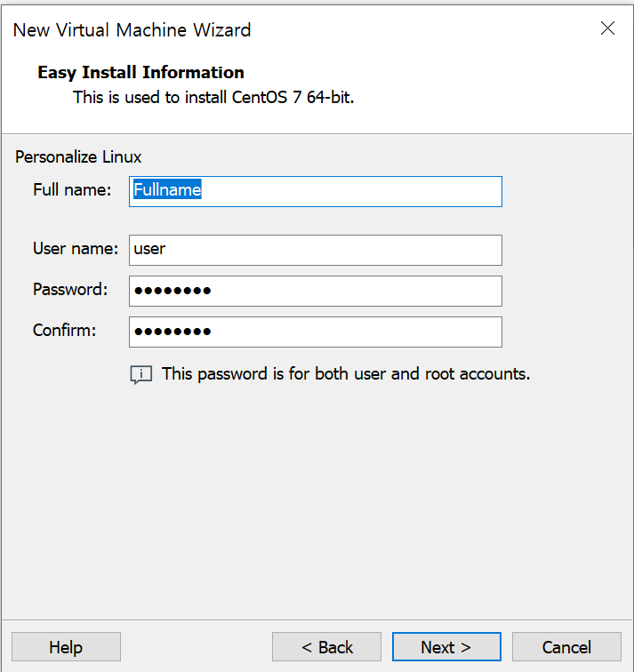Click the 'User name:' label
Image resolution: width=634 pixels, height=672 pixels.
76,249
